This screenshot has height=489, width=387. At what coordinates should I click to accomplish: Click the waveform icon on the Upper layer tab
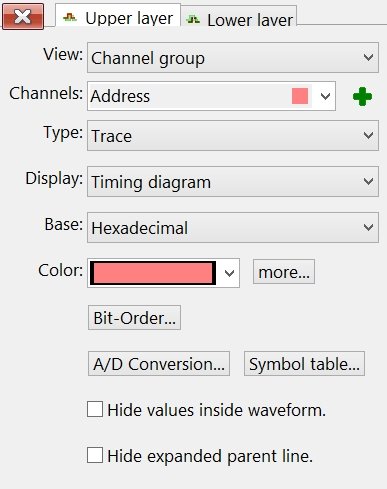[x=70, y=17]
